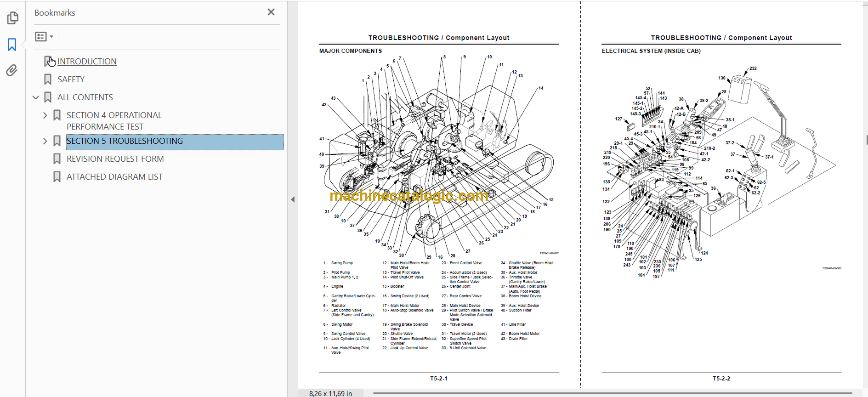The width and height of the screenshot is (868, 397).
Task: Open the INTRODUCTION bookmark
Action: pyautogui.click(x=87, y=61)
